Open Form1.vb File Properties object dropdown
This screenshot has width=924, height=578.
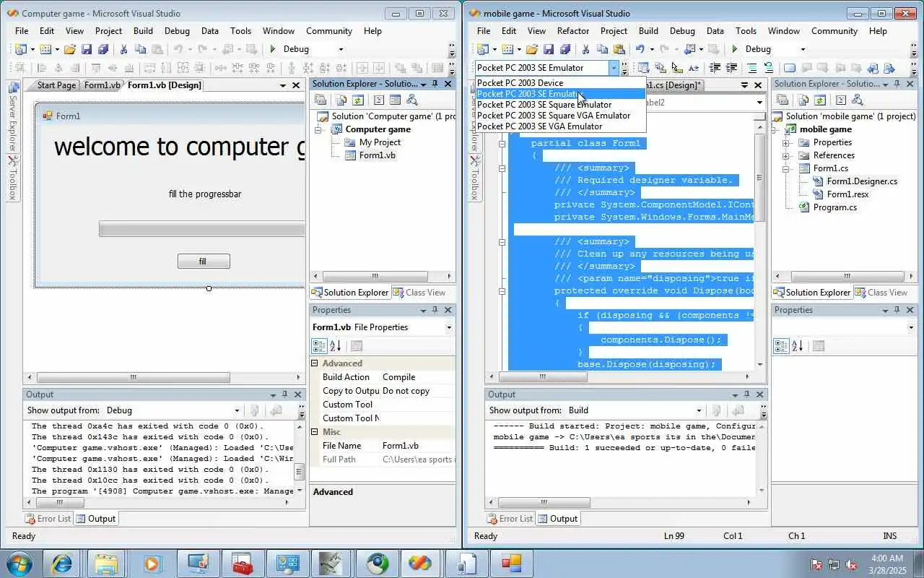pos(449,327)
